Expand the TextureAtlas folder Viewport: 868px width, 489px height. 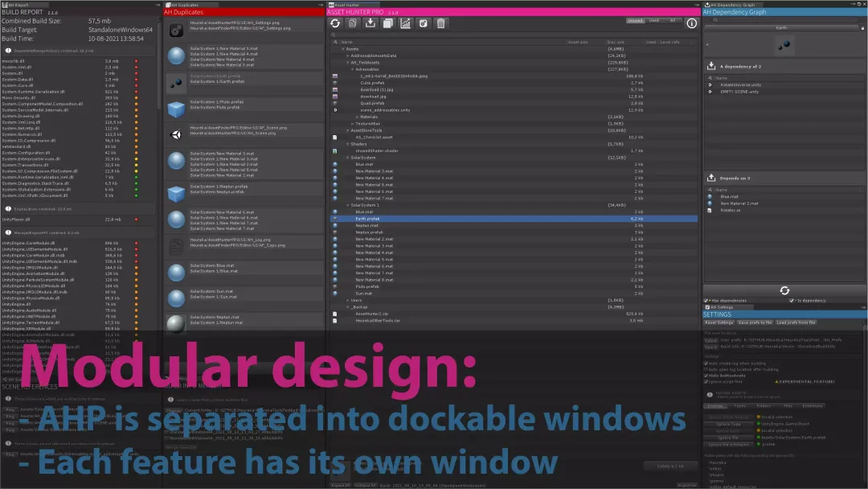pyautogui.click(x=353, y=124)
